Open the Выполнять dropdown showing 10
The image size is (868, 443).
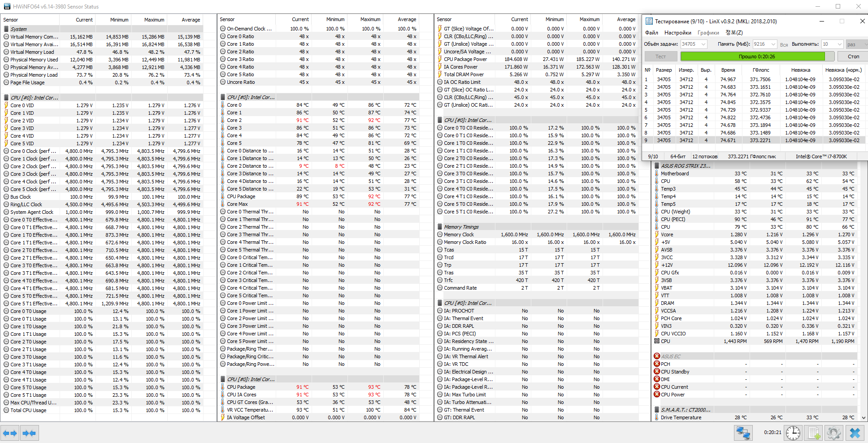(x=832, y=44)
